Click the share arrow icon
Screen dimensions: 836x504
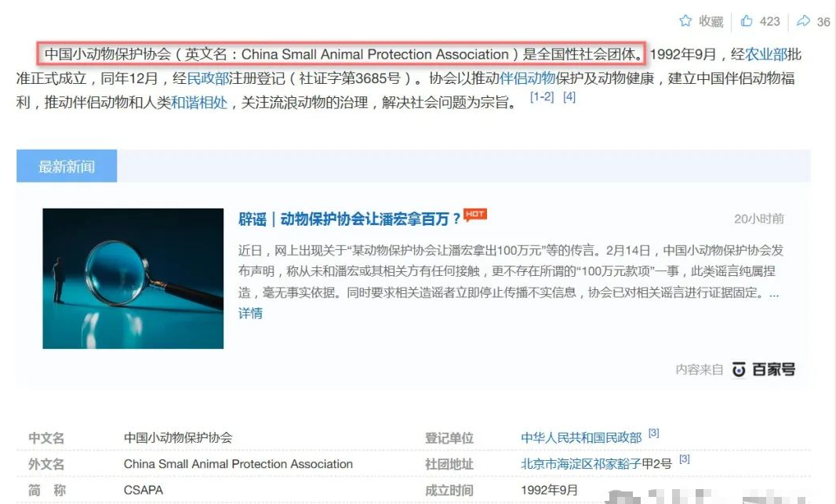coord(803,21)
